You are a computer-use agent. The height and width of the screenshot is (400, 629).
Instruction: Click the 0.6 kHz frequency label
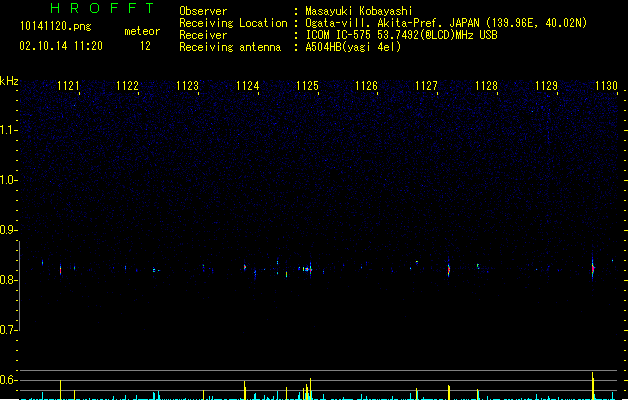pyautogui.click(x=8, y=380)
